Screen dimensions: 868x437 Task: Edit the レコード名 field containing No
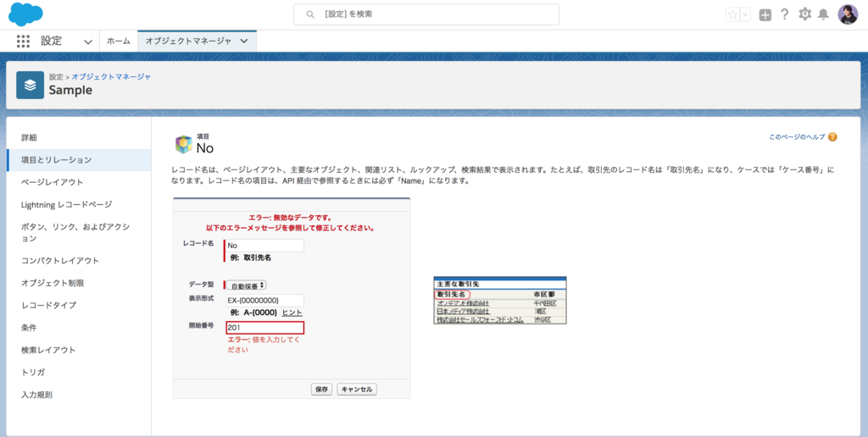[264, 246]
